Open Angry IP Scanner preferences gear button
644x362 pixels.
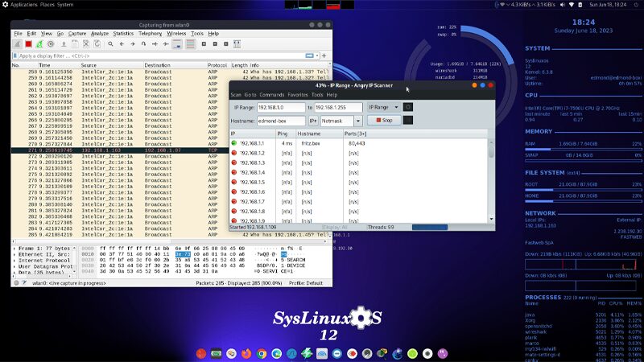[x=408, y=107]
